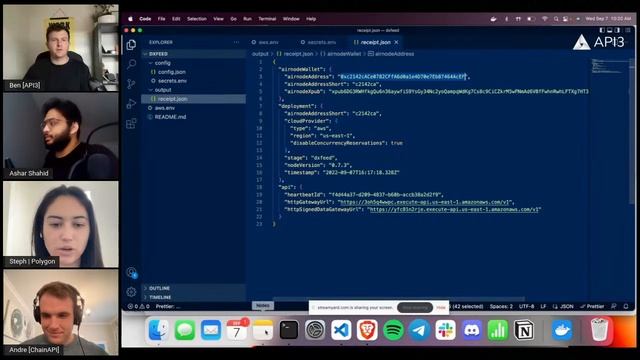The image size is (640, 360).
Task: Open the Manage gear menu
Action: (x=131, y=292)
